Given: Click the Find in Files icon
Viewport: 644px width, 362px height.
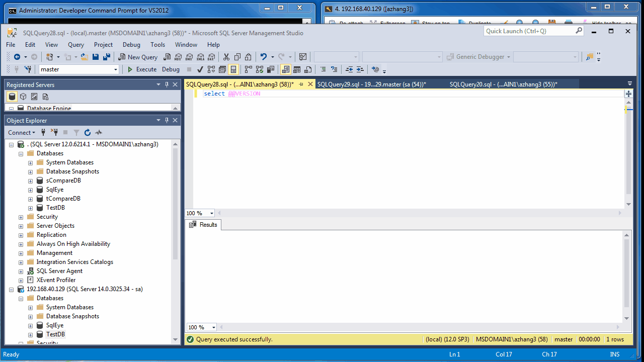Looking at the screenshot, I should [x=590, y=57].
